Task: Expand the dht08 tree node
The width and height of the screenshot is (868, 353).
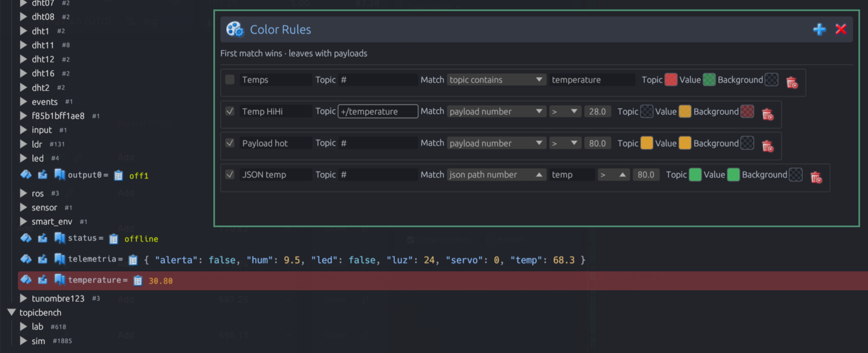Action: (23, 17)
